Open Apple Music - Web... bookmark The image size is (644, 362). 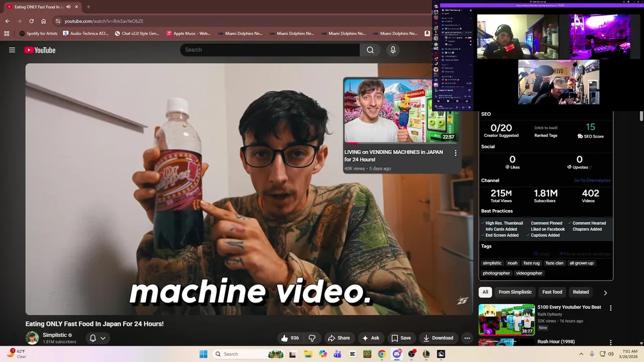pyautogui.click(x=188, y=34)
